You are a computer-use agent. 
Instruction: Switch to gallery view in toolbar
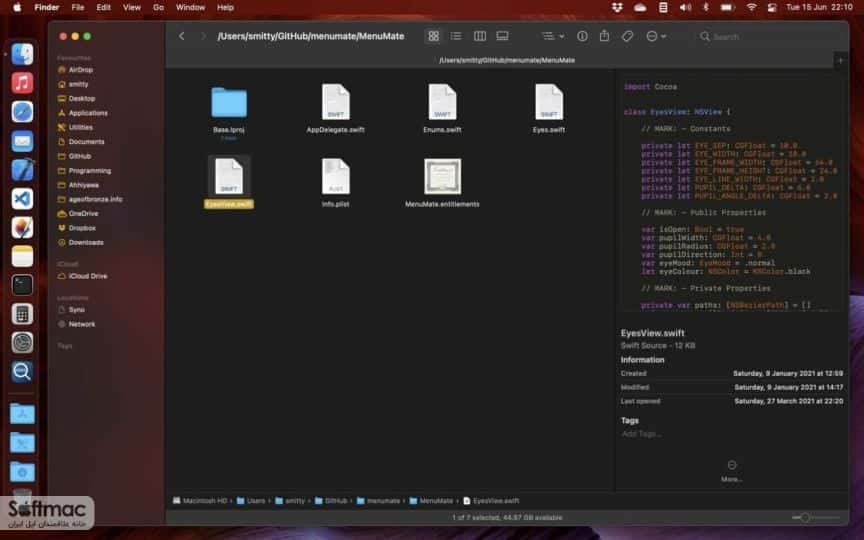[502, 36]
